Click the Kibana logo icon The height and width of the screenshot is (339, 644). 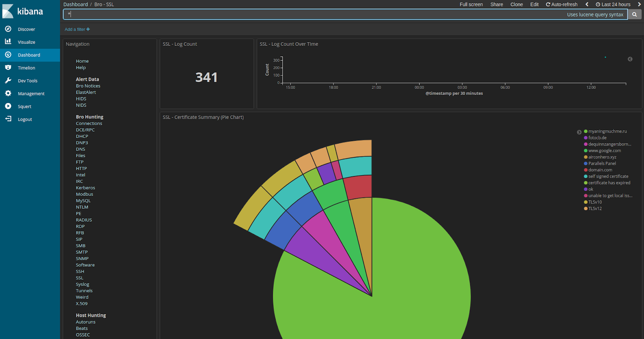click(x=8, y=11)
